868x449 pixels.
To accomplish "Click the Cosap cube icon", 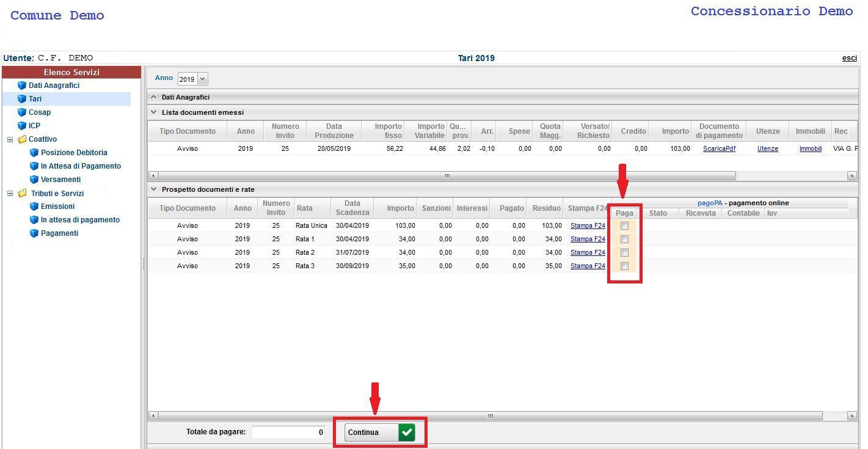I will (22, 112).
